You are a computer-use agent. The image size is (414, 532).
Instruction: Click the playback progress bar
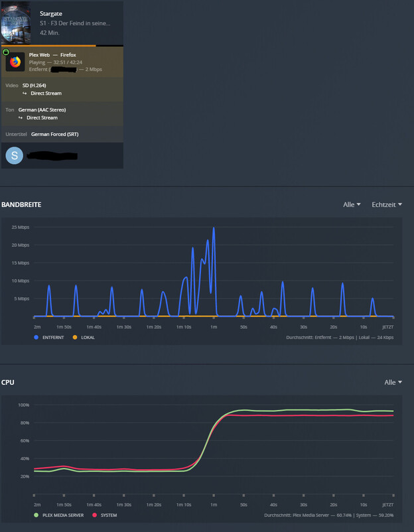[x=62, y=46]
